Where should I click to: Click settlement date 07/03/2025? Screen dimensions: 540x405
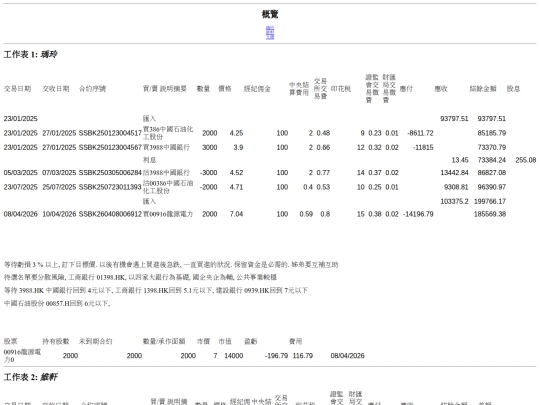point(59,173)
